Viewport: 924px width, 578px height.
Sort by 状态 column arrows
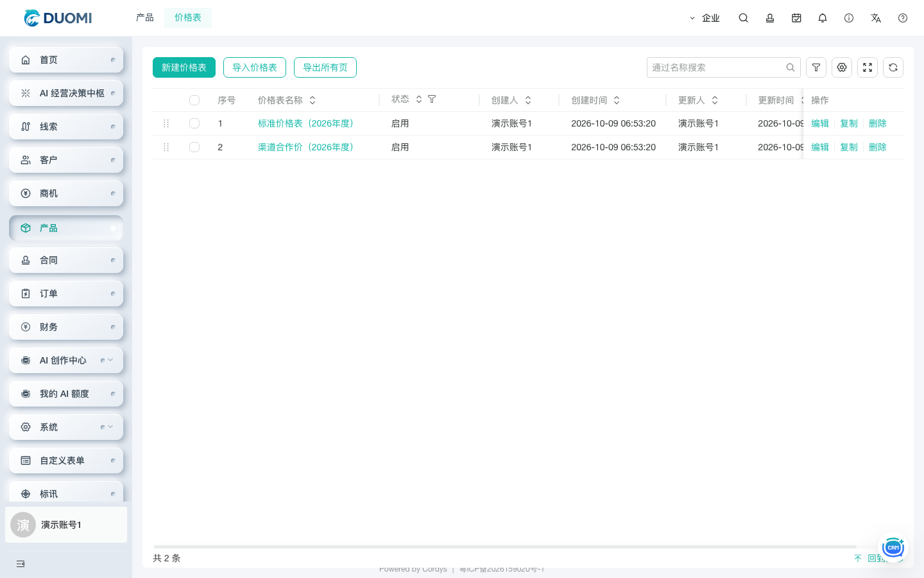[x=419, y=99]
